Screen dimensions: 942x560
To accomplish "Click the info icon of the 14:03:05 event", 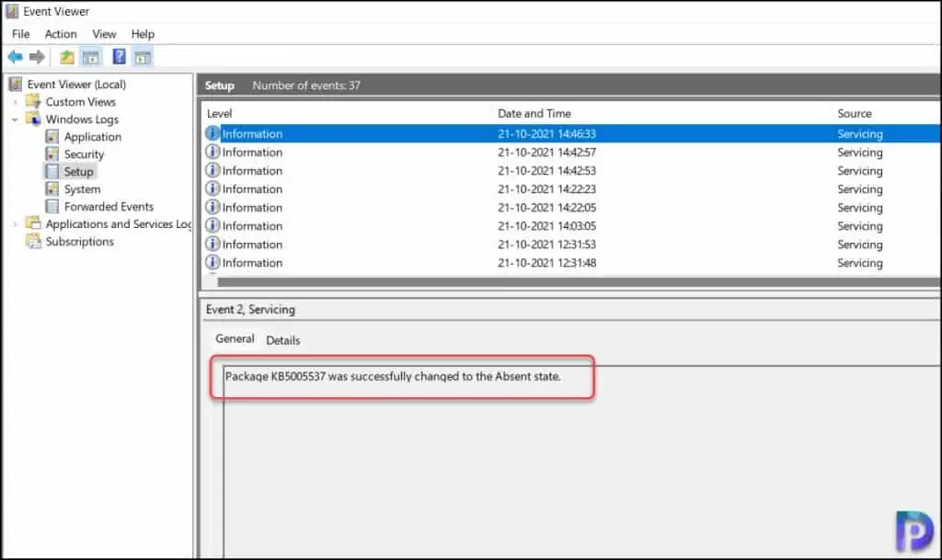I will 213,225.
